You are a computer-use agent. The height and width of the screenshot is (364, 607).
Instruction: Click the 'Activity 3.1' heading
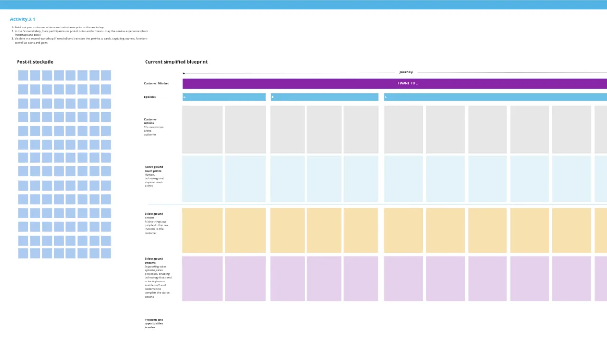[22, 19]
